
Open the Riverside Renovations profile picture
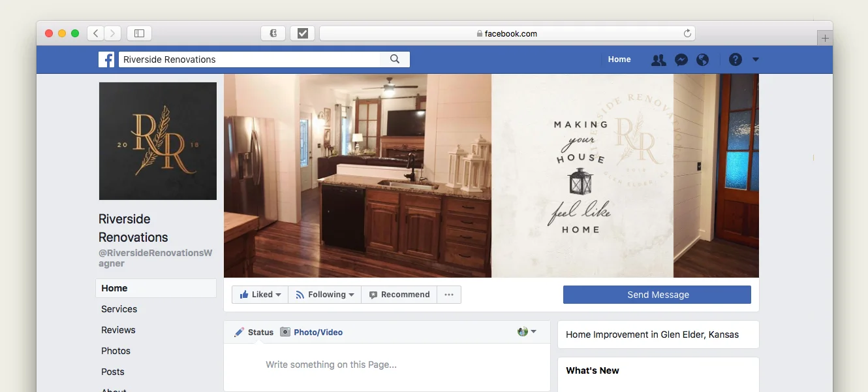pyautogui.click(x=158, y=141)
